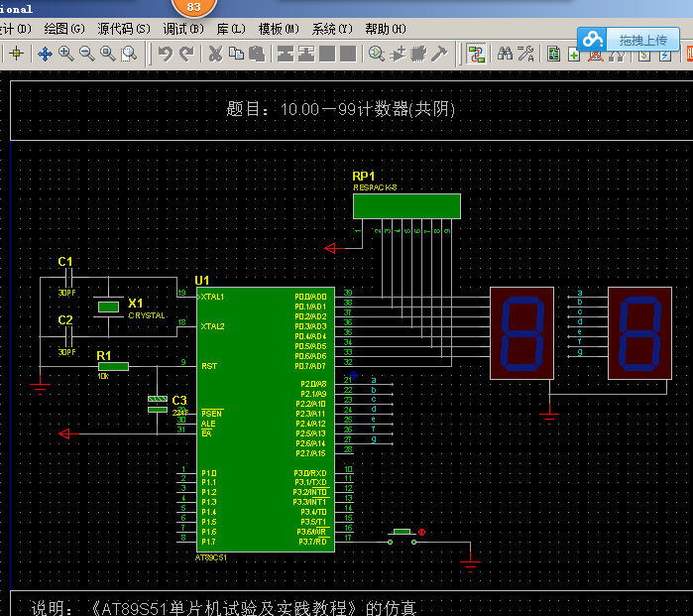Click the C1 capacitor label
693x616 pixels.
pyautogui.click(x=65, y=261)
